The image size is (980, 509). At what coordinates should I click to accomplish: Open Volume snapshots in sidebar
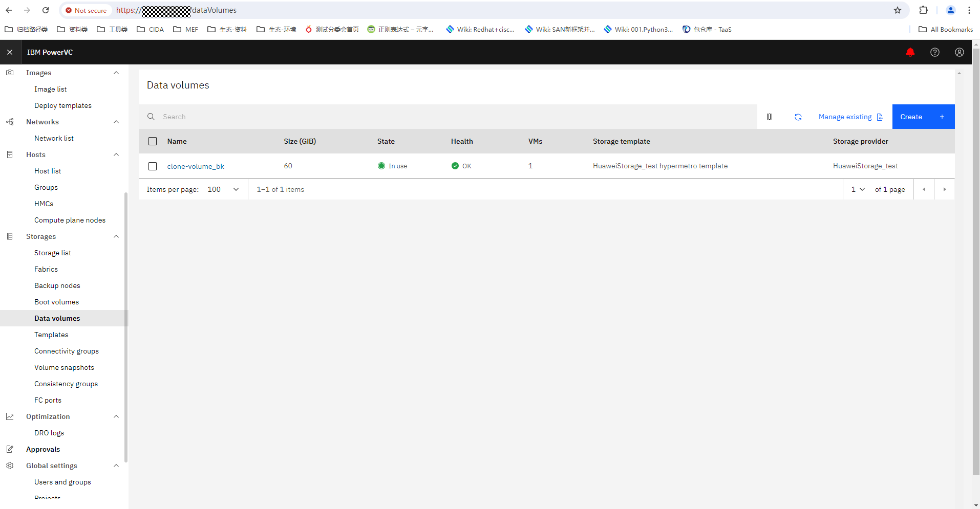click(x=64, y=367)
